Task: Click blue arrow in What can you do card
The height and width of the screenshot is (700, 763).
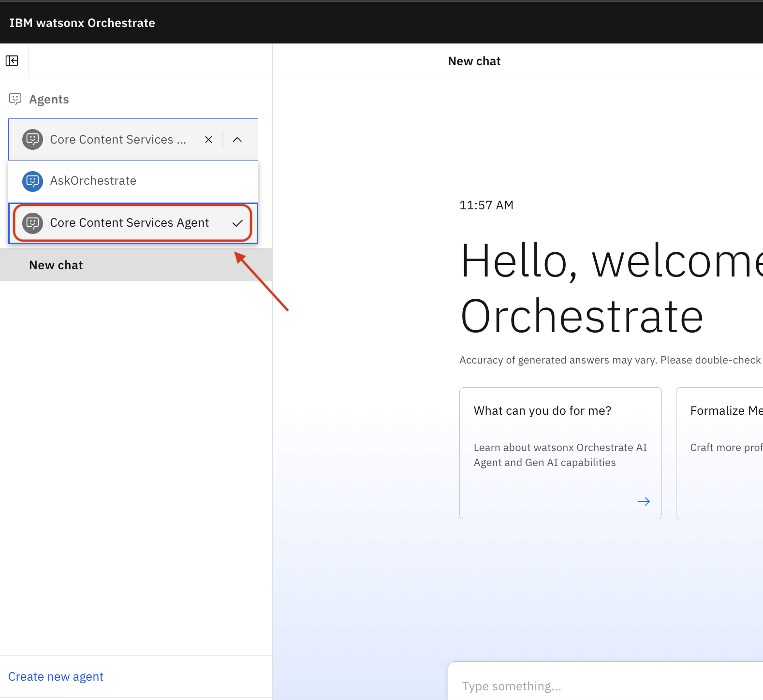Action: 643,501
